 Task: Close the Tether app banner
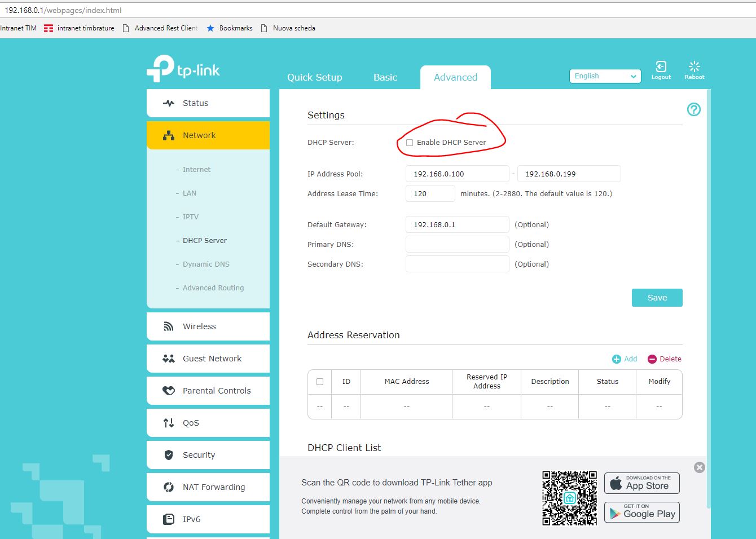[699, 467]
